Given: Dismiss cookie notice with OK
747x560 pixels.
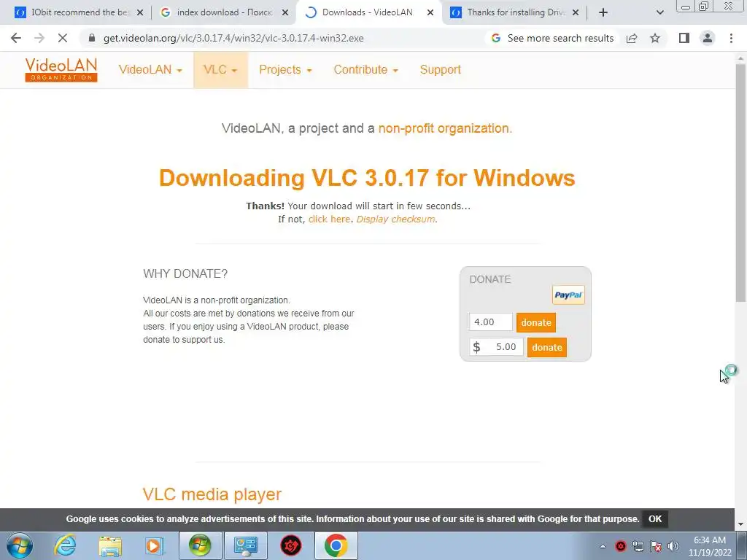Looking at the screenshot, I should tap(655, 519).
